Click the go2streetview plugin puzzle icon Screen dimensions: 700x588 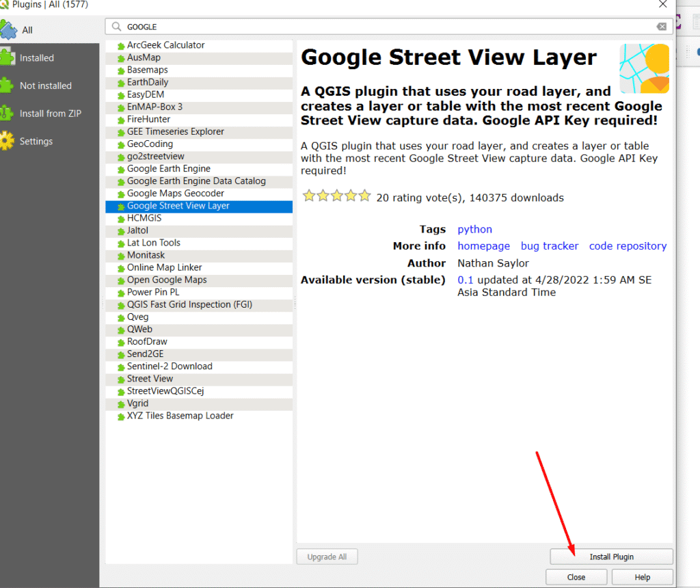tap(120, 157)
